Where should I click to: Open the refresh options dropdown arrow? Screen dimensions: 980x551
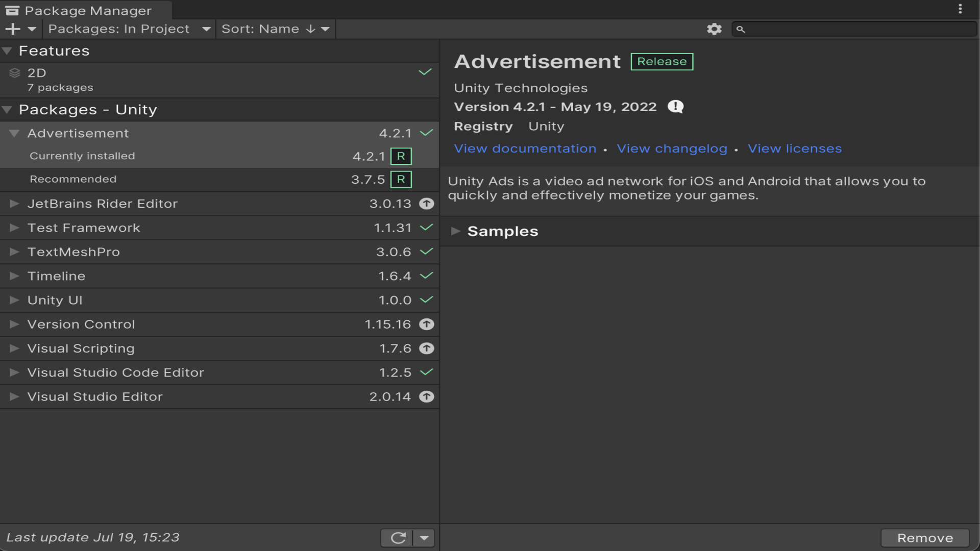(424, 538)
